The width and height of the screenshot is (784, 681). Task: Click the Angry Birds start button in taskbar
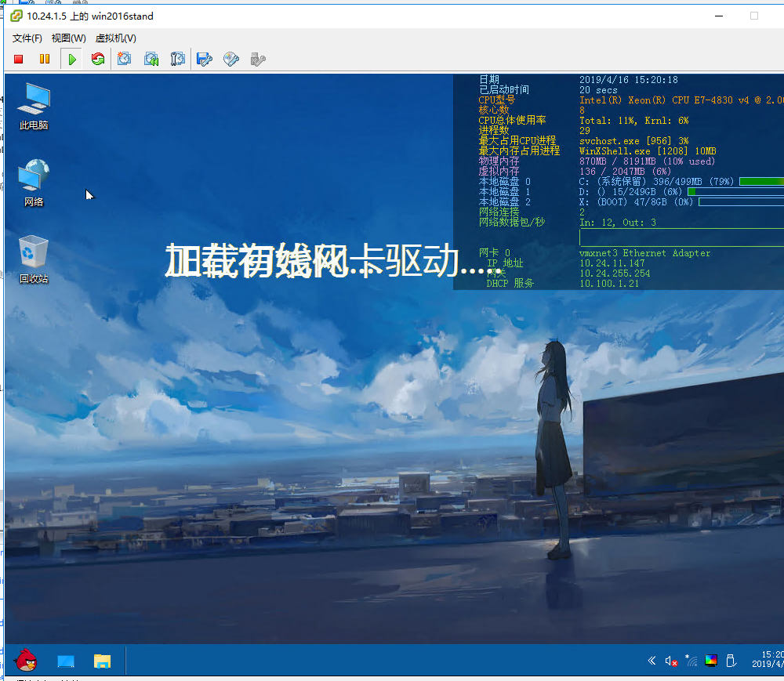[x=26, y=661]
